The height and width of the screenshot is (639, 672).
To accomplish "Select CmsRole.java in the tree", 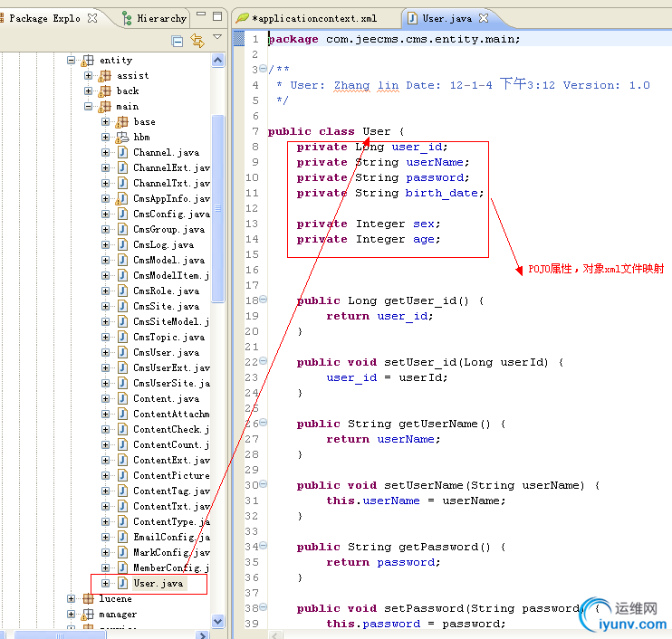I will (166, 291).
